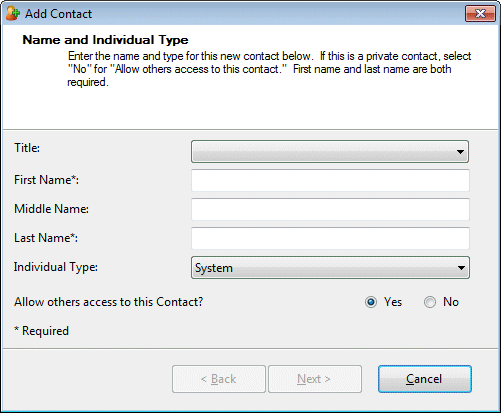
Task: Click the Add Contact title bar text
Action: coord(58,14)
